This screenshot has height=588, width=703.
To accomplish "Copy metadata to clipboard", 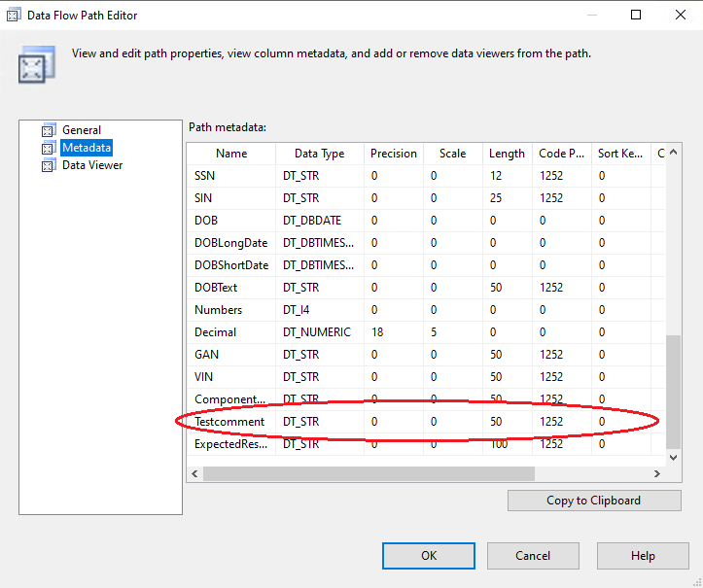I will click(593, 501).
